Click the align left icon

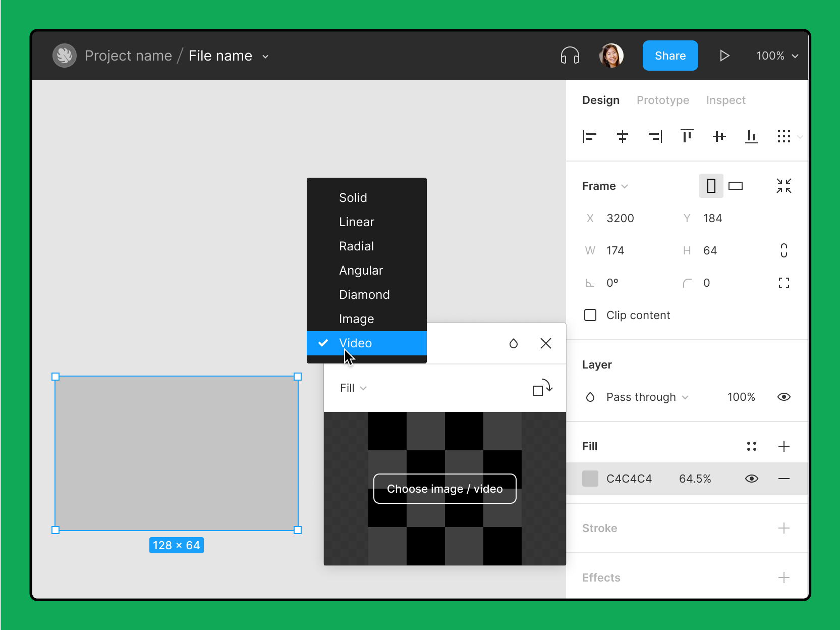589,136
